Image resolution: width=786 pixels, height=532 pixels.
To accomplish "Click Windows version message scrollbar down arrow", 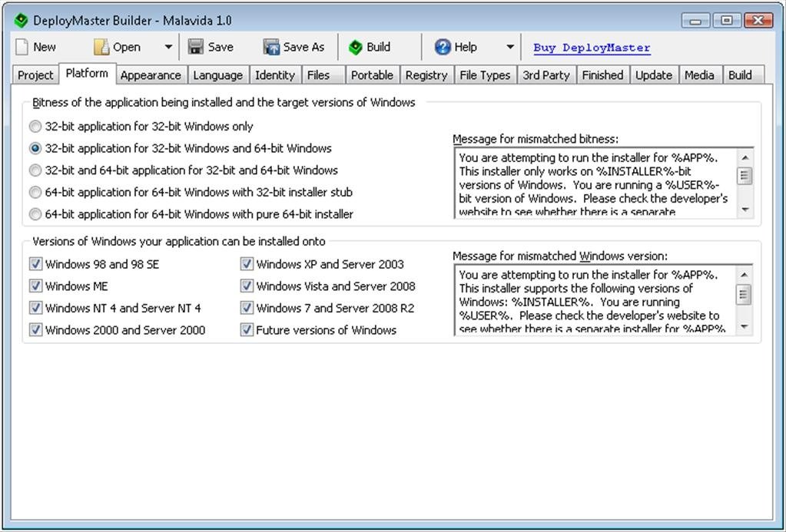I will tap(745, 326).
